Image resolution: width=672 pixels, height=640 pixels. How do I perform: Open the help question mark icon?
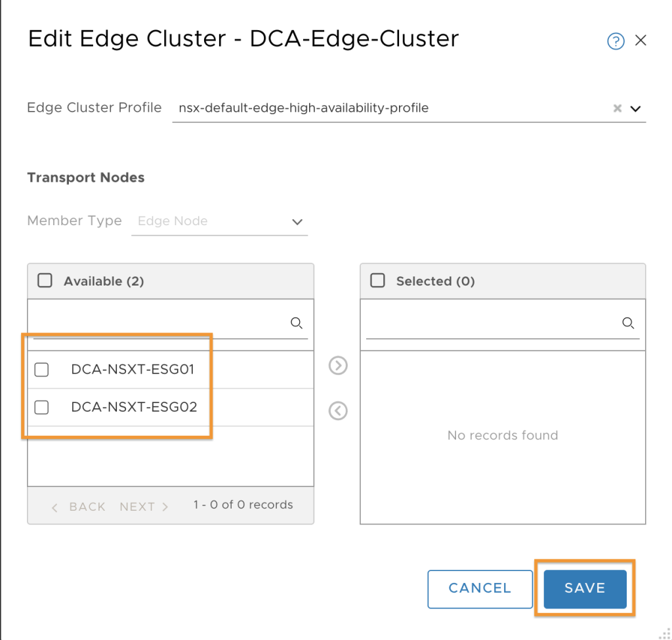616,41
